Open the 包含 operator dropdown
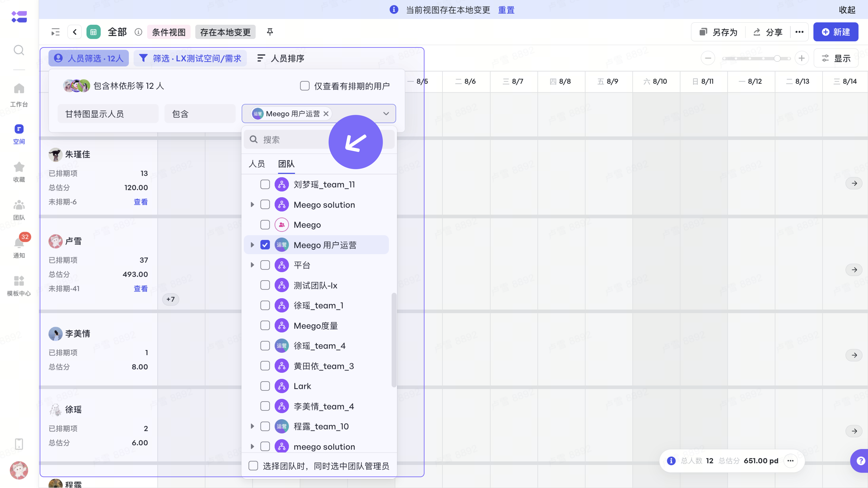Viewport: 868px width, 488px height. [x=200, y=114]
